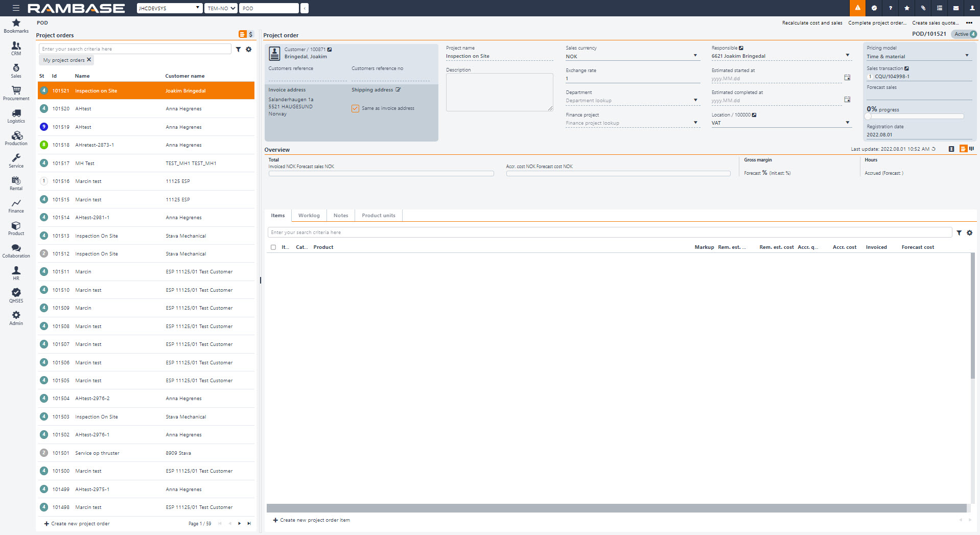Click the orange warning alert icon
The height and width of the screenshot is (535, 980).
(858, 8)
